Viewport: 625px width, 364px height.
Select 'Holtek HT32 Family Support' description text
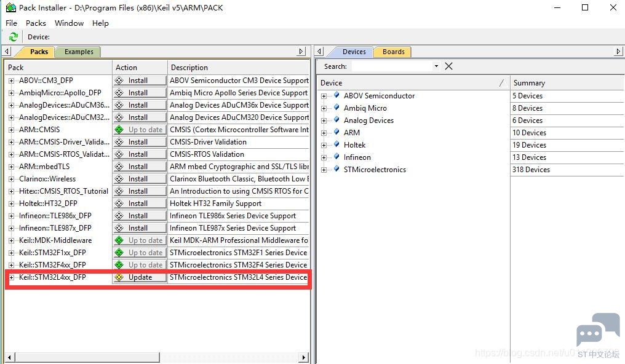tap(216, 204)
